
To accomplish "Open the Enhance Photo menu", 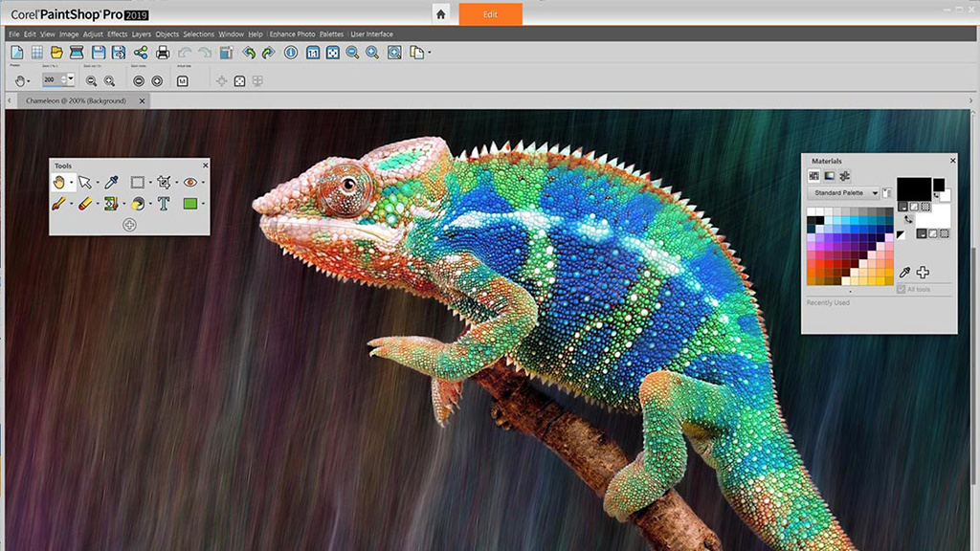I will click(x=290, y=33).
